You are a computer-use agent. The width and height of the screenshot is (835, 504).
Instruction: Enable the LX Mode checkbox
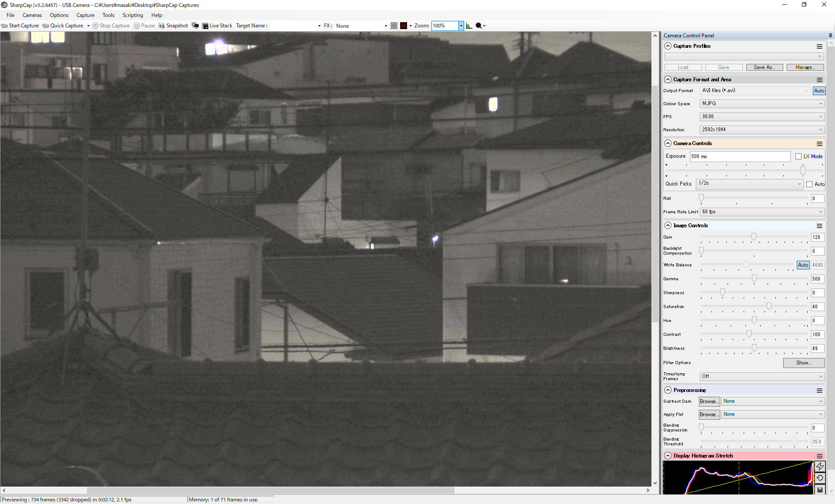pyautogui.click(x=798, y=156)
